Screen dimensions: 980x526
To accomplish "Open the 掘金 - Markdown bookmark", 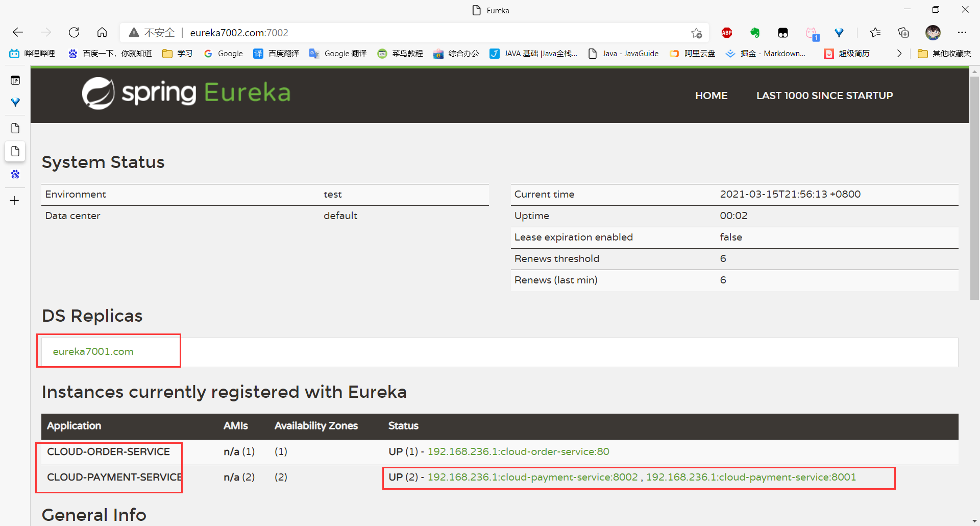I will (x=766, y=54).
